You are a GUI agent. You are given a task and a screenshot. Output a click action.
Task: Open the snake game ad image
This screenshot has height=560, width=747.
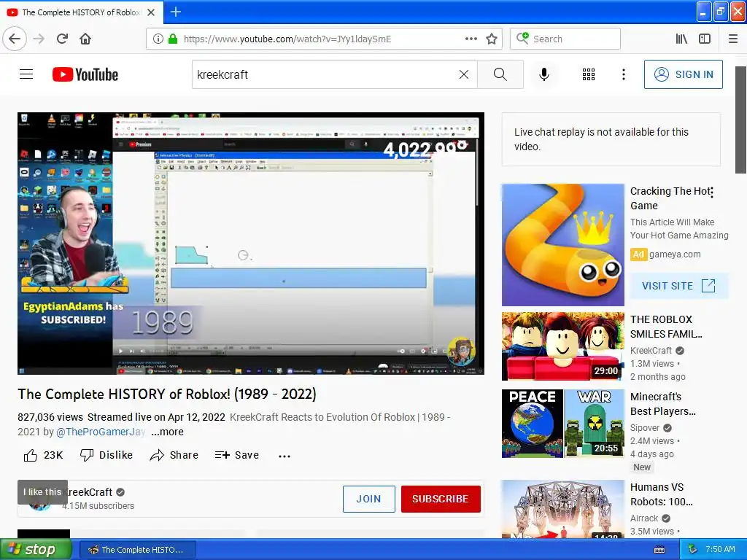coord(562,245)
